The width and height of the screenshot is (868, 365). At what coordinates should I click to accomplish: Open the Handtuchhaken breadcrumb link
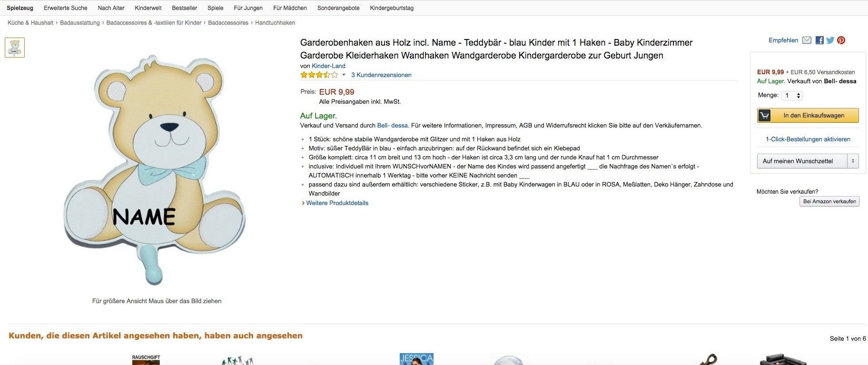point(275,23)
